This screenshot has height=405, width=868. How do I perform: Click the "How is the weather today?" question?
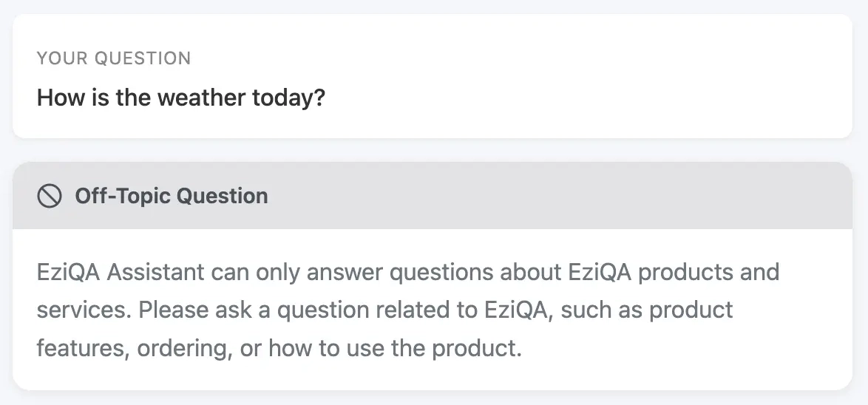click(x=181, y=98)
